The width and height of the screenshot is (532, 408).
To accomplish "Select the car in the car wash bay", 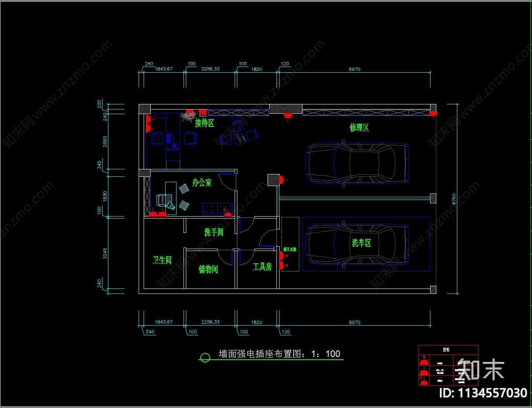I will tap(357, 244).
